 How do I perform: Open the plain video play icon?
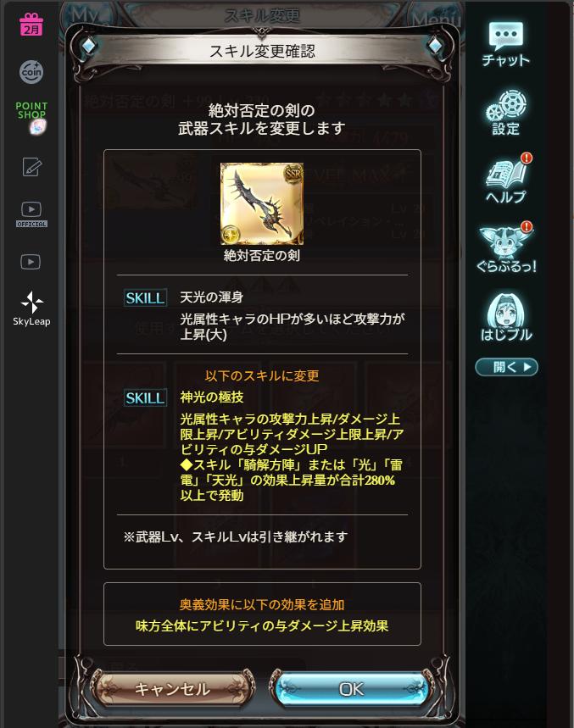(x=31, y=262)
